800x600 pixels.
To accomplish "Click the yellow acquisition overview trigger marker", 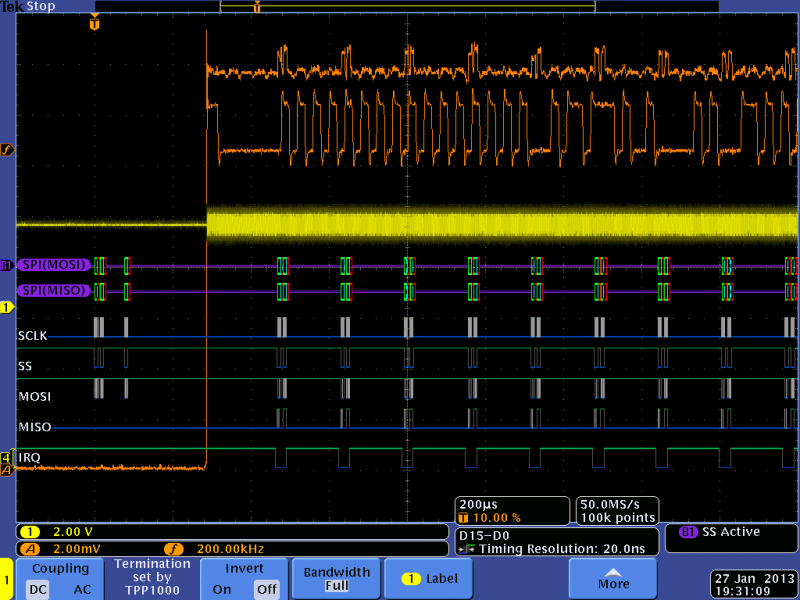I will point(257,7).
